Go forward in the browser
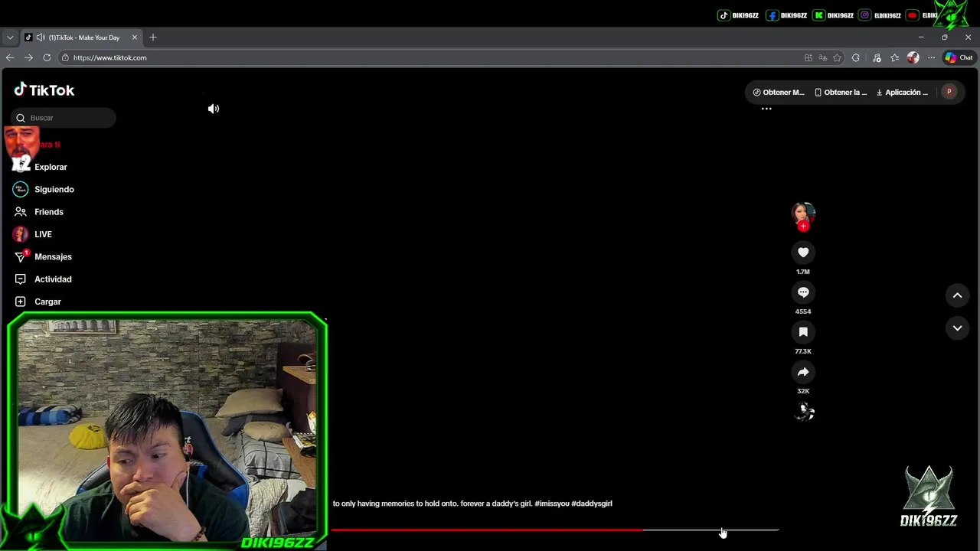The width and height of the screenshot is (980, 551). click(28, 57)
